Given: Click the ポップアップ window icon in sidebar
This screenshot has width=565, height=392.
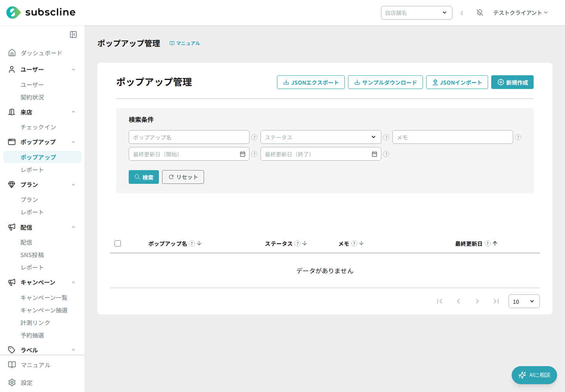Looking at the screenshot, I should 12,142.
